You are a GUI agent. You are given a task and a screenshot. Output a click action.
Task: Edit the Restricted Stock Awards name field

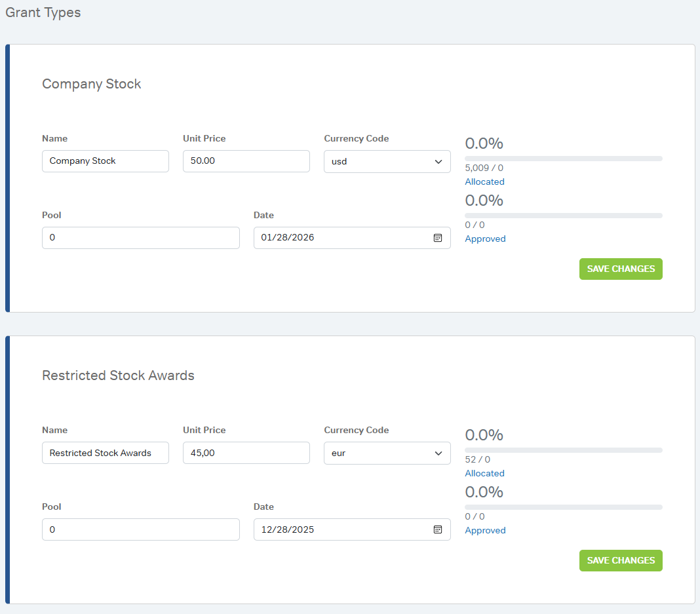point(105,453)
